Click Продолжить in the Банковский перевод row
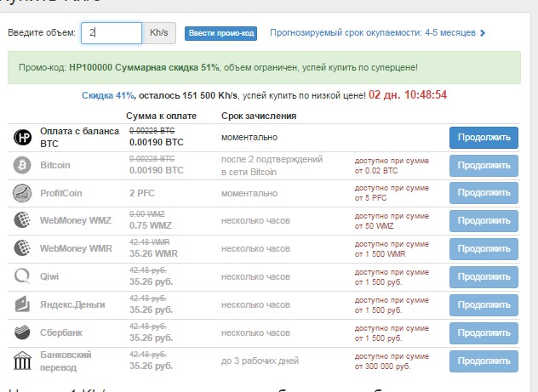The width and height of the screenshot is (538, 392). click(484, 361)
